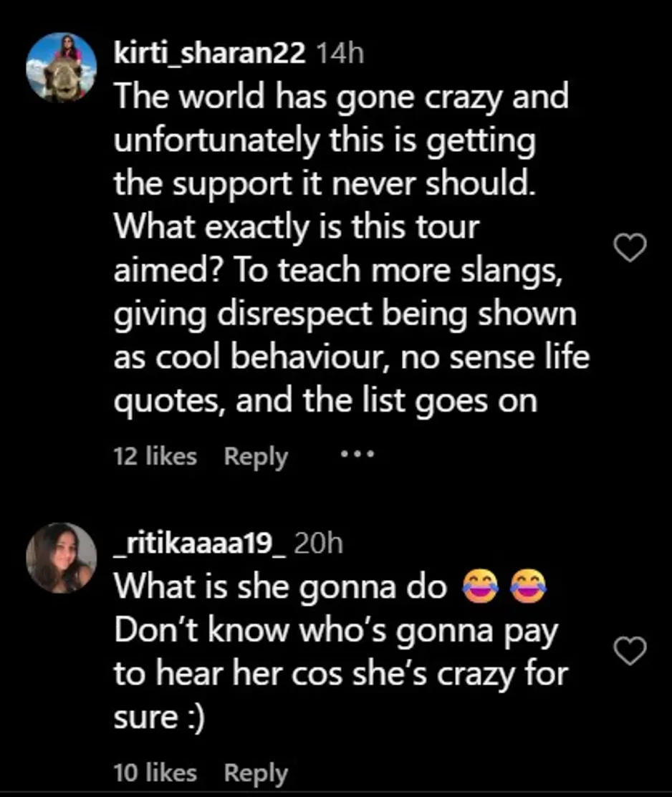
Task: Click the line "Don't know who's gonna pay"
Action: pyautogui.click(x=336, y=632)
